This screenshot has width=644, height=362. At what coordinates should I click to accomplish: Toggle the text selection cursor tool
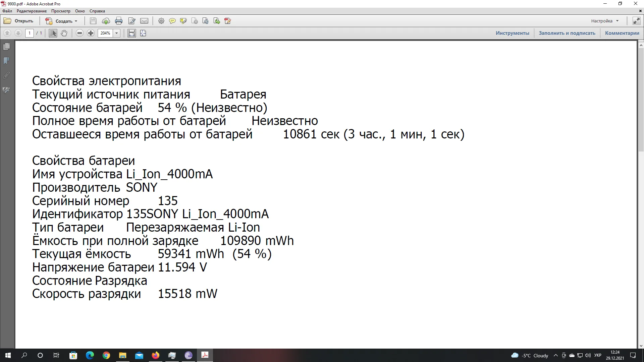[53, 33]
